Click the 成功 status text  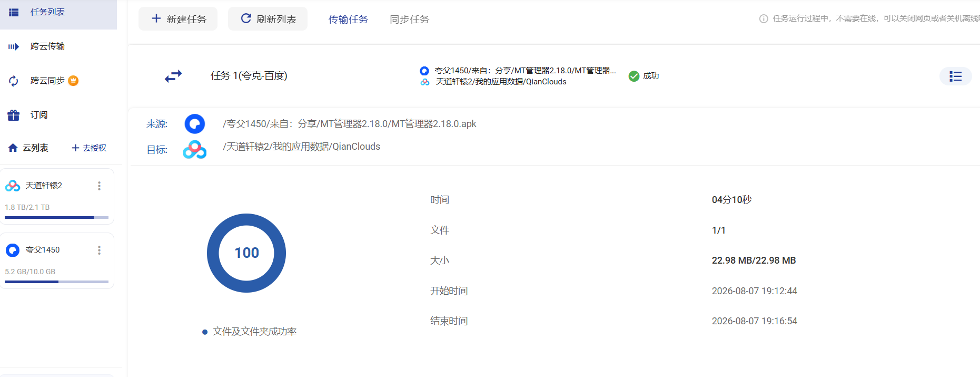coord(651,76)
